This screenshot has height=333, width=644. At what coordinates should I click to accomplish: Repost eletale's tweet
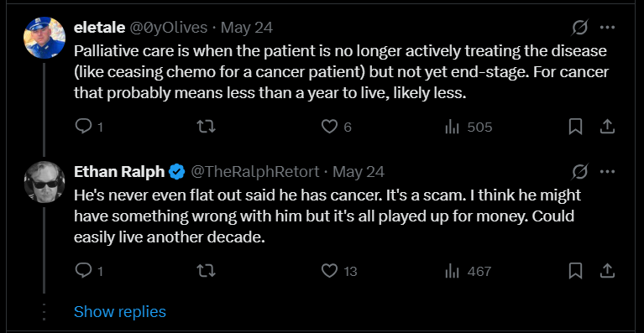point(207,127)
